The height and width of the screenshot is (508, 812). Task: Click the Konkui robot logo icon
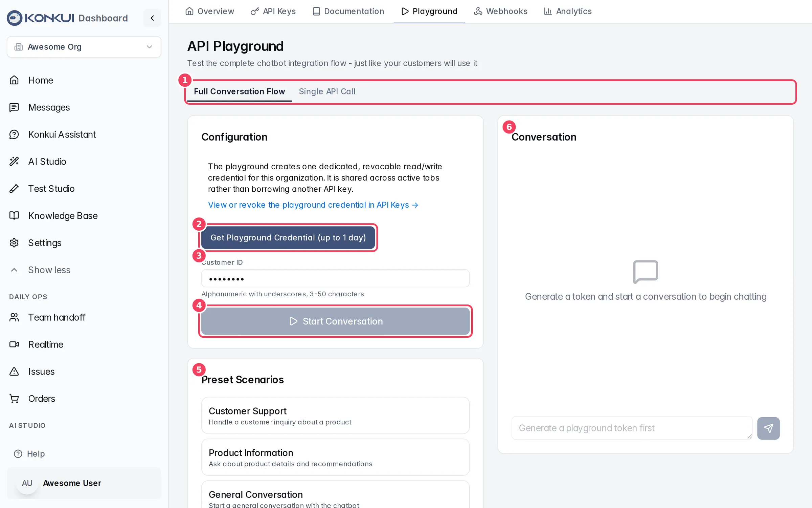coord(15,18)
